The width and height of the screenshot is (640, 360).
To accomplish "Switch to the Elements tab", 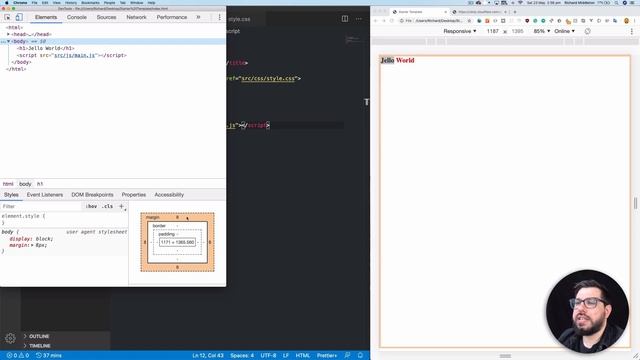I will pyautogui.click(x=46, y=17).
